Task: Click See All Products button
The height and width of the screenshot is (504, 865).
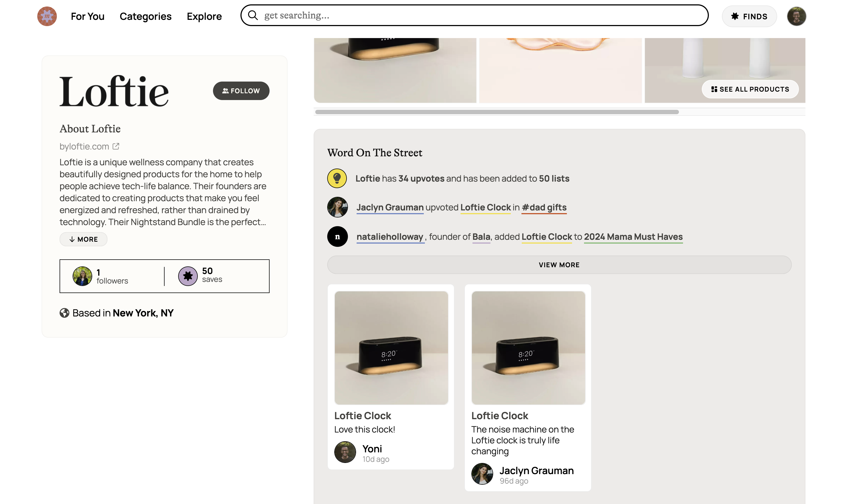Action: pos(750,89)
